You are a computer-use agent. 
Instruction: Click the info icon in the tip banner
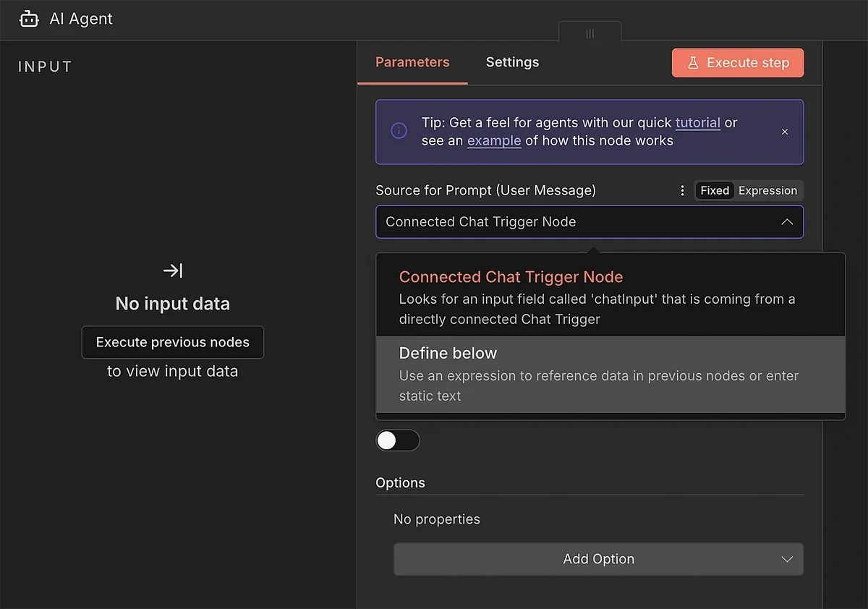[x=399, y=131]
